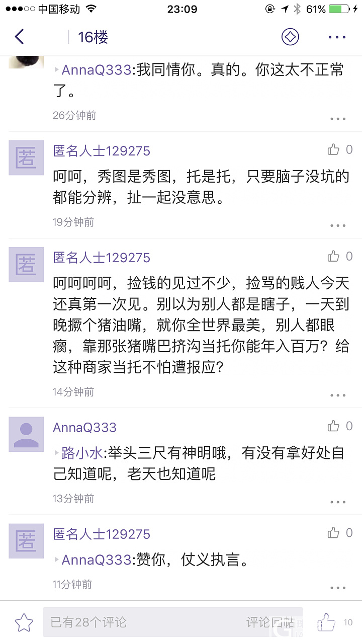This screenshot has height=644, width=362.
Task: Like the 赞你，仗义执言 comment
Action: [334, 533]
